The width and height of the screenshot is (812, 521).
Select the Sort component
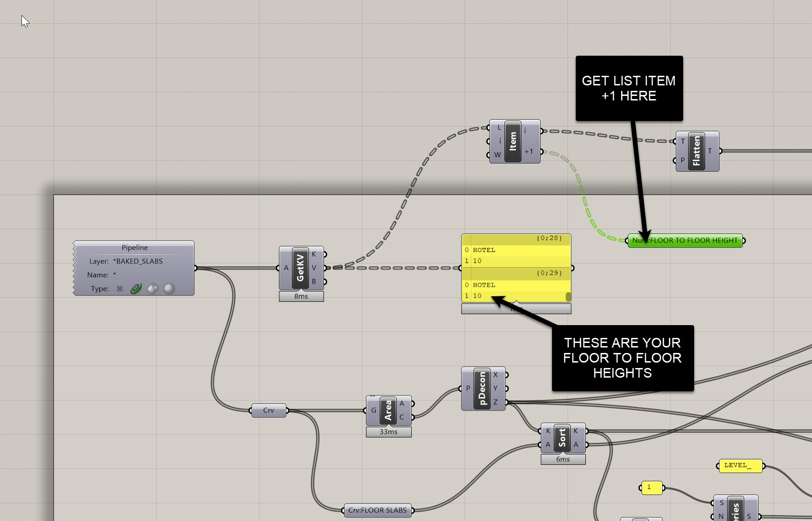(x=562, y=438)
